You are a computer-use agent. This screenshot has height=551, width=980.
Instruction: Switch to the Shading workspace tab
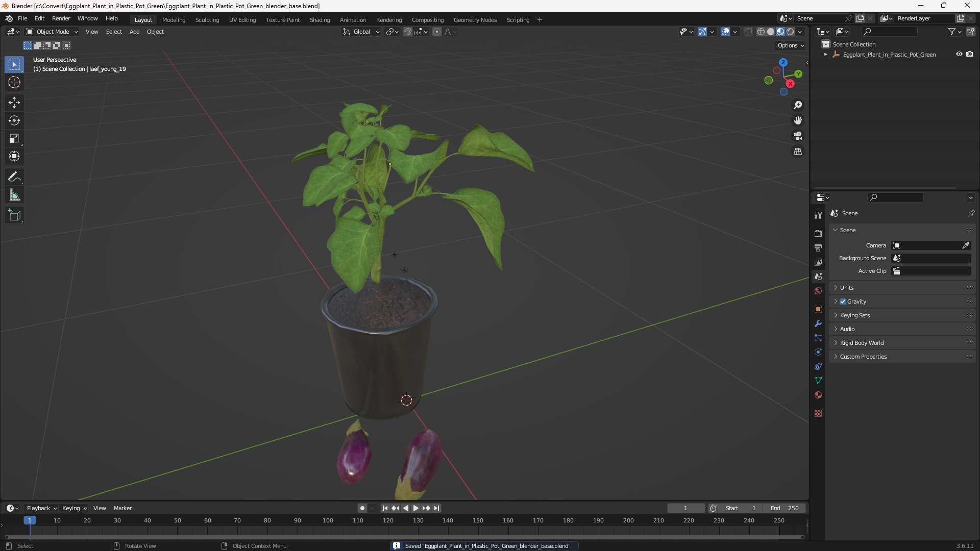[320, 20]
